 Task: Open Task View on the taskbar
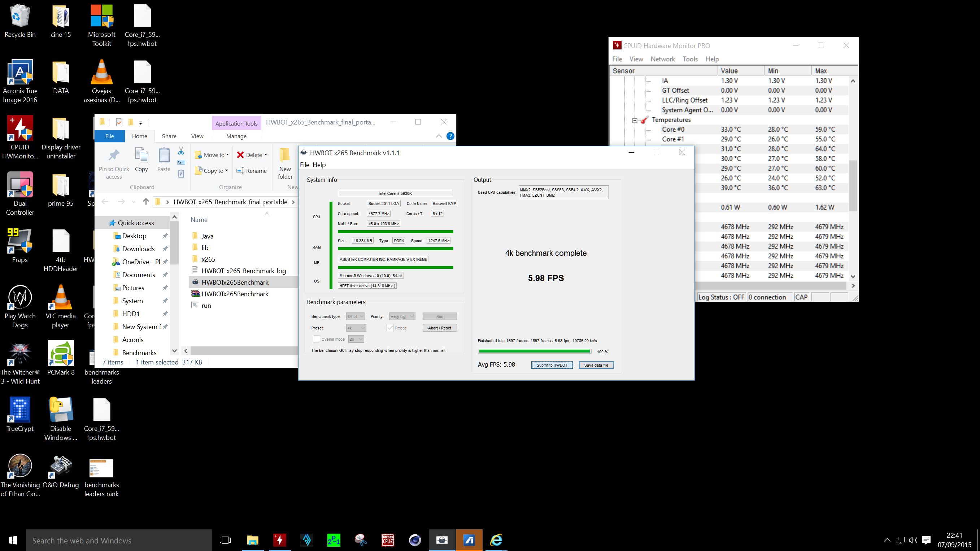point(225,540)
